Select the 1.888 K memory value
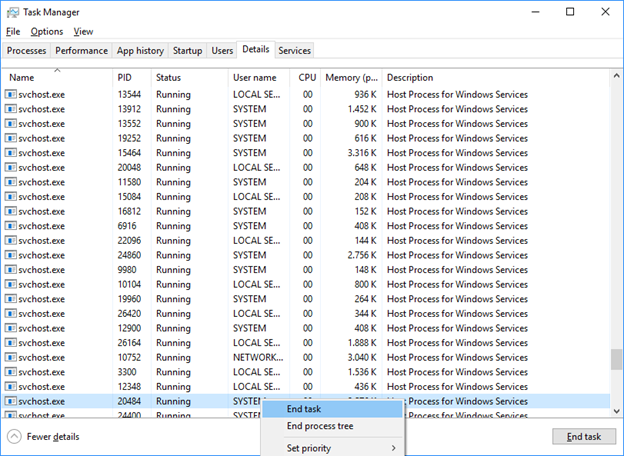The height and width of the screenshot is (456, 624). 362,343
